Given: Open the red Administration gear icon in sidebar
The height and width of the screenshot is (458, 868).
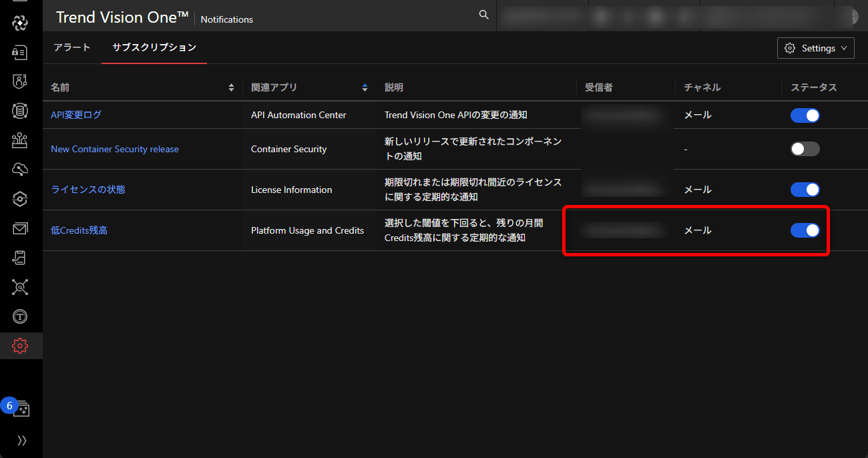Looking at the screenshot, I should (20, 346).
